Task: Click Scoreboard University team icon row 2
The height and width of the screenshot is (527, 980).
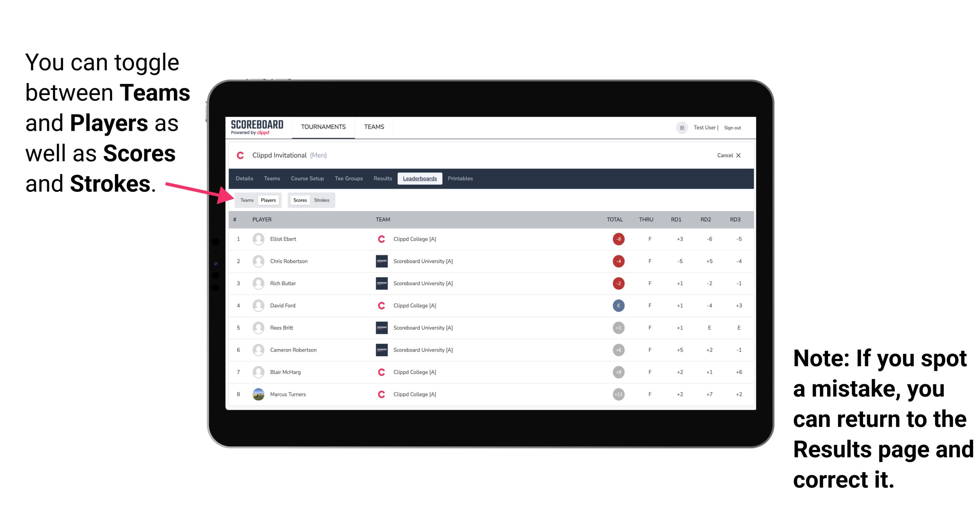Action: (380, 260)
